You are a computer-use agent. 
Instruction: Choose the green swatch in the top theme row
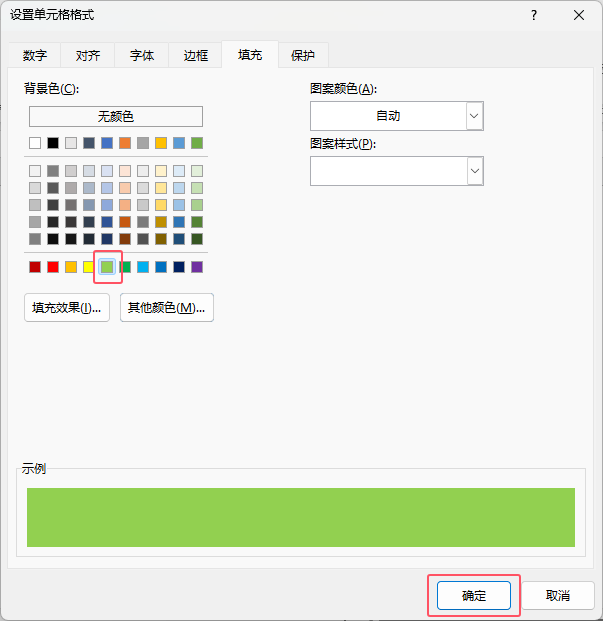click(197, 143)
